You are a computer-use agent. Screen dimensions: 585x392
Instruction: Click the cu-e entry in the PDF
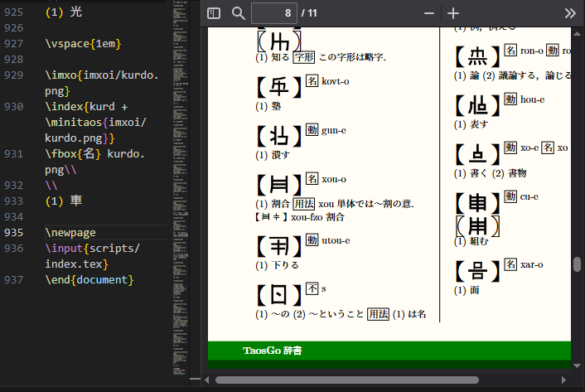click(x=529, y=197)
